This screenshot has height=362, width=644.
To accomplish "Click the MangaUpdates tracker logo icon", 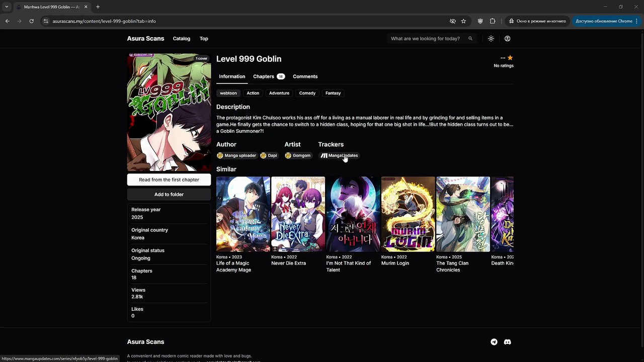I will point(324,156).
